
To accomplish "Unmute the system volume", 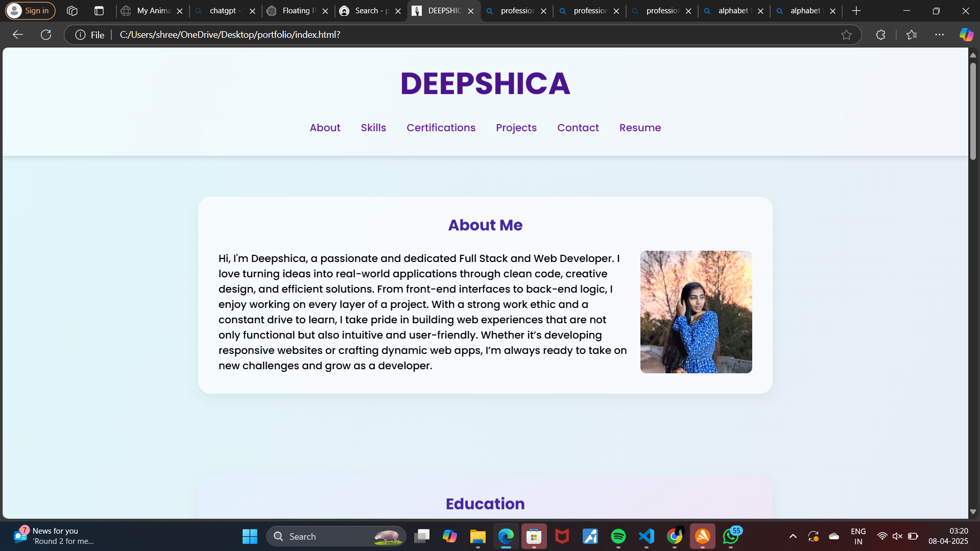I will coord(897,536).
